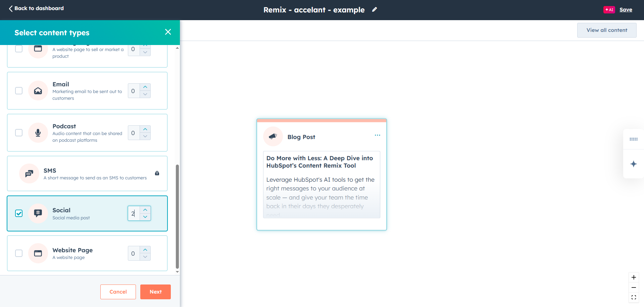Click the panel scrollbar thumb

[x=177, y=217]
